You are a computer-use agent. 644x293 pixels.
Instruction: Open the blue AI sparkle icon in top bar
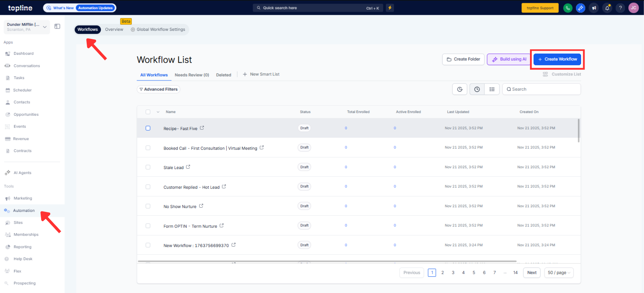point(581,8)
